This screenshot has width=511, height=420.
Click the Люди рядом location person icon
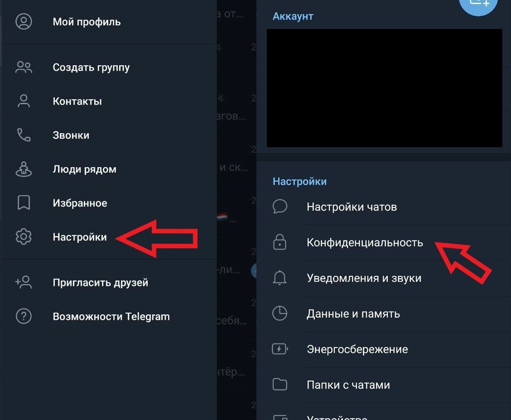[24, 169]
